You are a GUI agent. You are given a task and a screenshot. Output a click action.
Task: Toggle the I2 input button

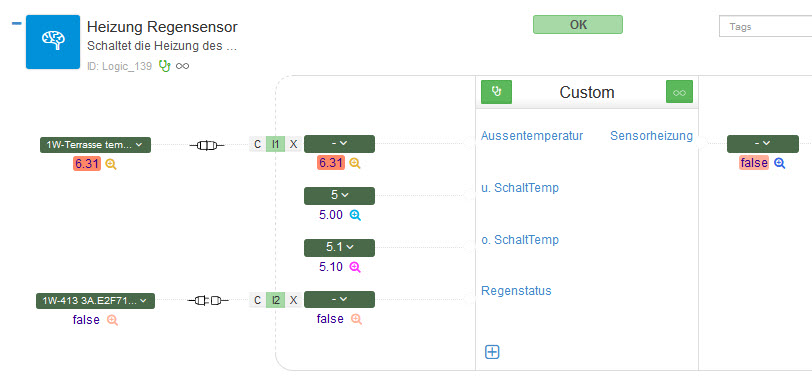tap(276, 300)
